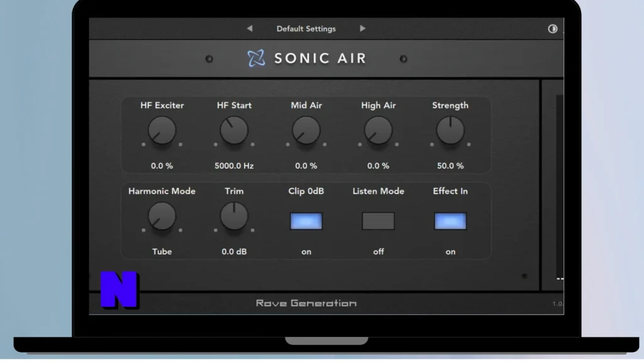Click the Harmonic Mode knob
The image size is (644, 362).
click(x=162, y=216)
